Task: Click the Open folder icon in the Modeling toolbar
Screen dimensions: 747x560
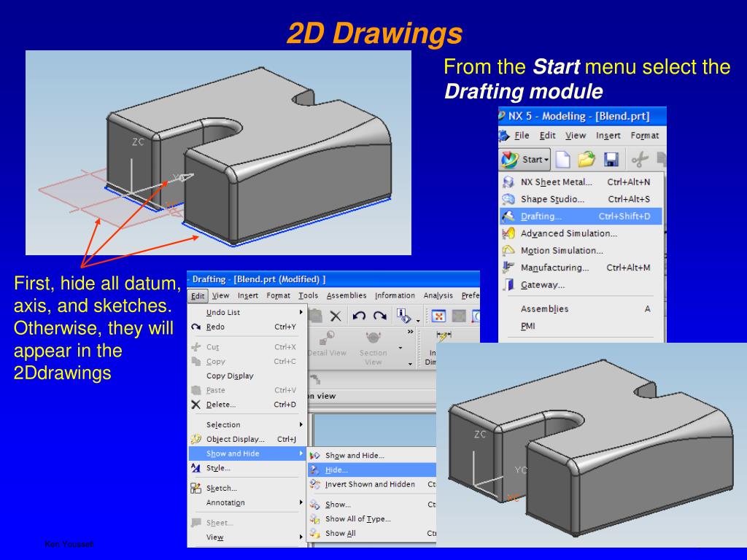Action: coord(587,159)
